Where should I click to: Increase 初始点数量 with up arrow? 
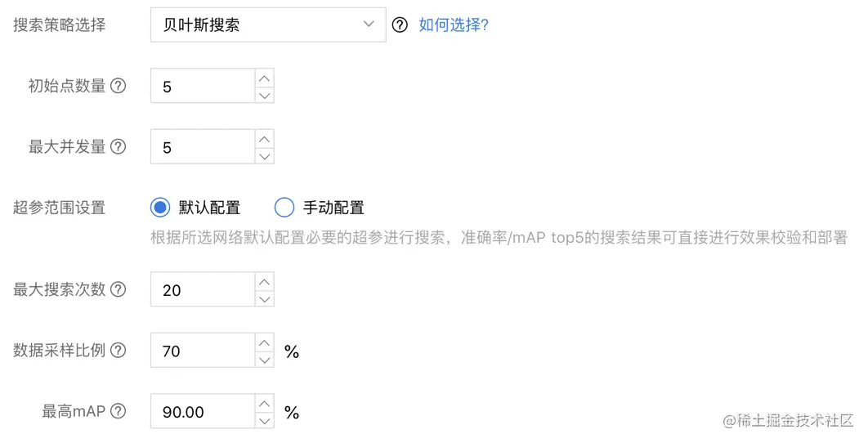pyautogui.click(x=264, y=78)
